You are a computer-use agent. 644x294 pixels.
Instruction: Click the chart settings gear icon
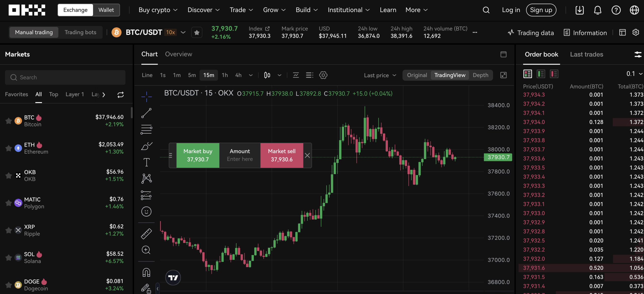tap(323, 75)
